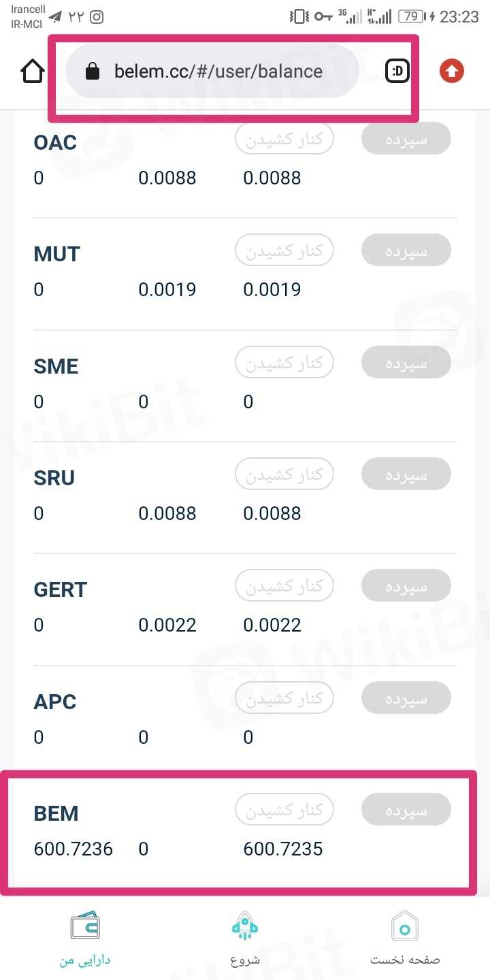Viewport: 490px width, 980px height.
Task: Open the tab switcher icon
Action: [x=397, y=71]
